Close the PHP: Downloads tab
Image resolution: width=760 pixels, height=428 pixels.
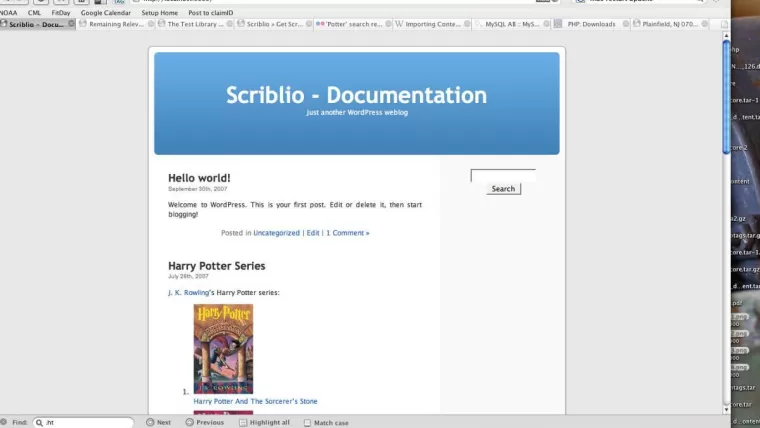tap(626, 24)
